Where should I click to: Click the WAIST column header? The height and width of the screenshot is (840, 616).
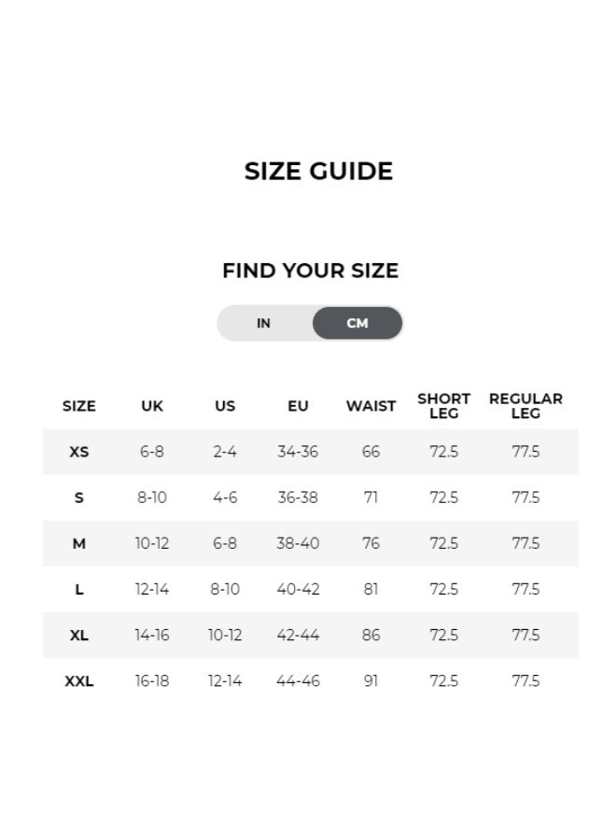pos(371,406)
